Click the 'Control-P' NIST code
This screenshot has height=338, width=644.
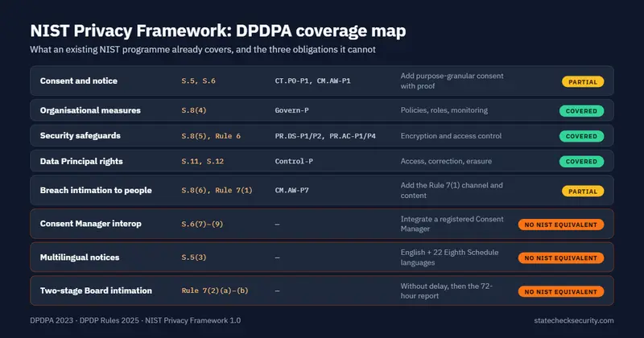[294, 162]
